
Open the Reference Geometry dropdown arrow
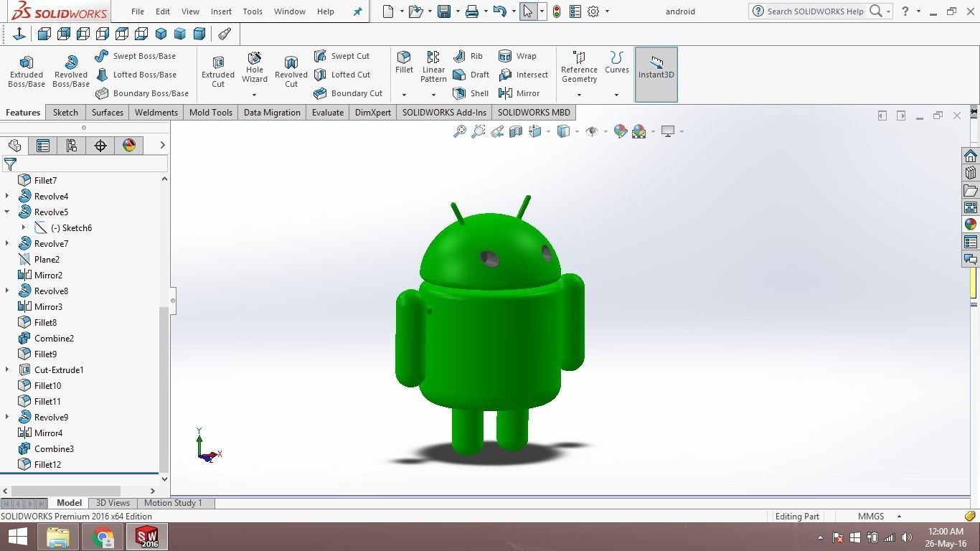pos(579,95)
